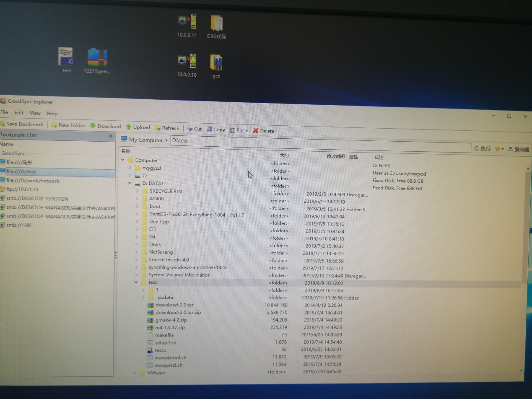The height and width of the screenshot is (399, 532).
Task: Open the Help menu
Action: (52, 113)
